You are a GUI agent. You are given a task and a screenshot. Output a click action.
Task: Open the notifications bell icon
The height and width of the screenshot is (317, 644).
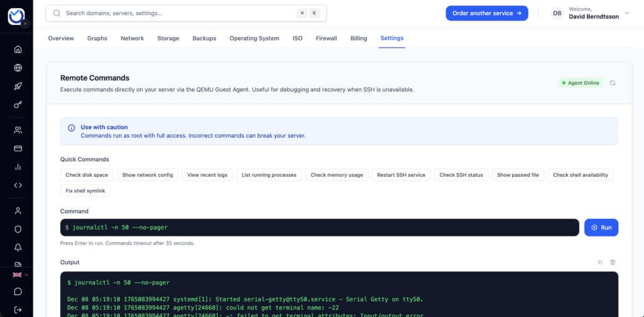18,247
